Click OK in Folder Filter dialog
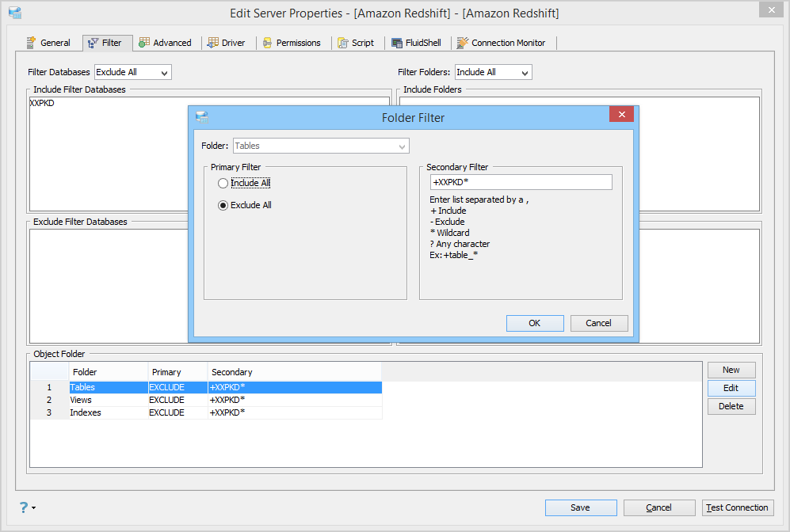 point(535,323)
